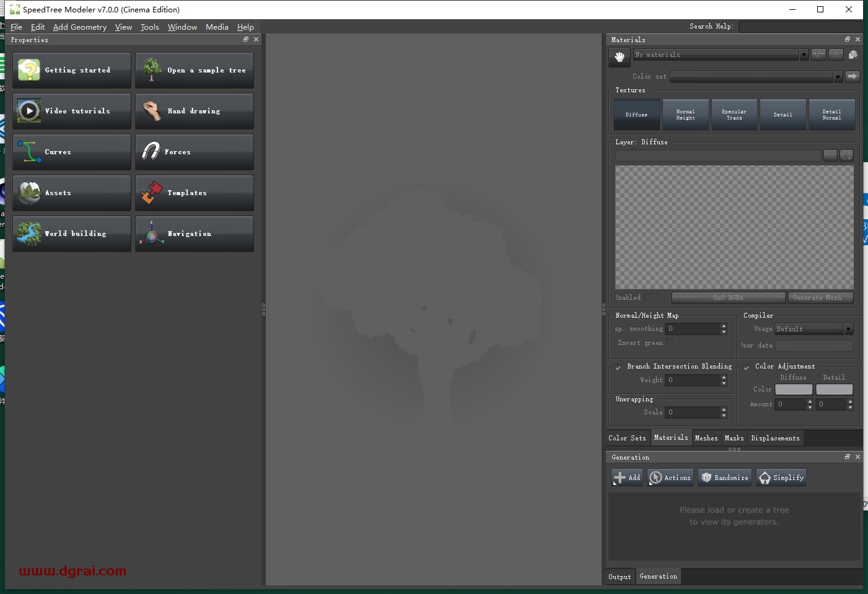The image size is (868, 594).
Task: Open the Add Geometry menu
Action: coord(80,27)
